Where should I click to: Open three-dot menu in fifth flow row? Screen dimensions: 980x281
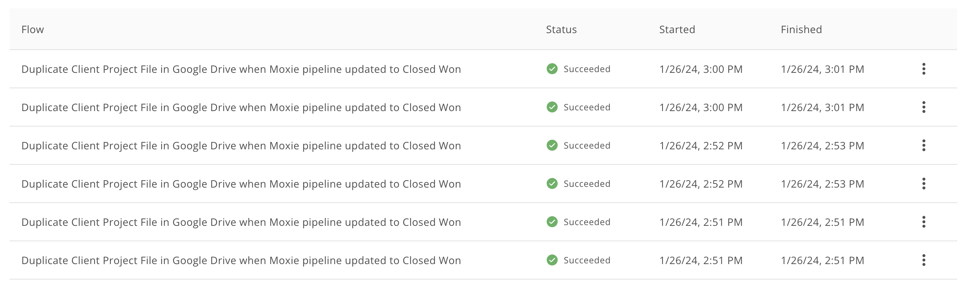point(923,222)
